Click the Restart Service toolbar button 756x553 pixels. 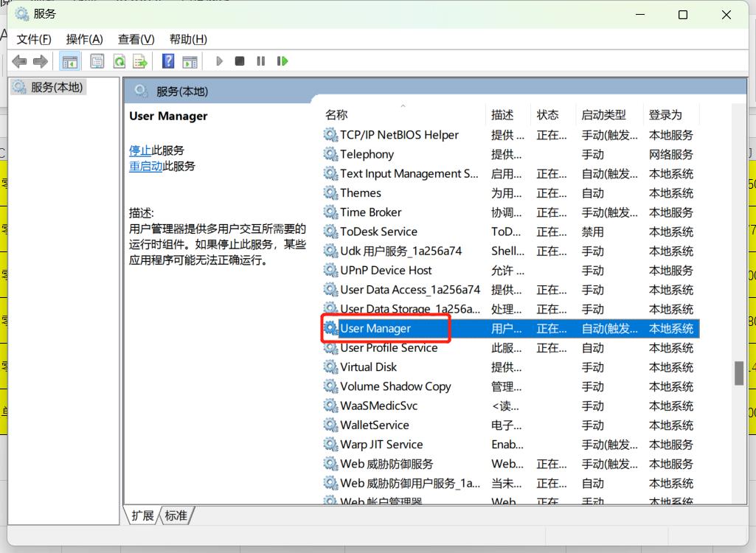coord(282,61)
